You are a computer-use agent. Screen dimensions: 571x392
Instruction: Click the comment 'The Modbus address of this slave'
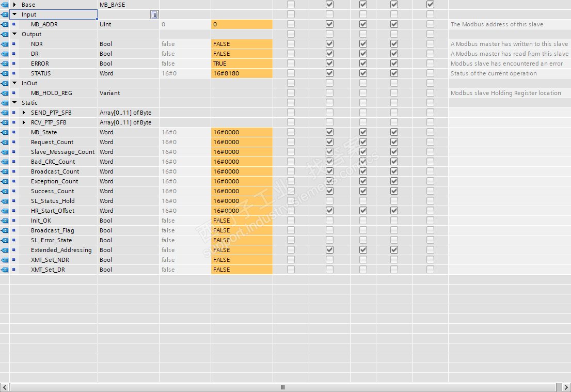pyautogui.click(x=497, y=24)
